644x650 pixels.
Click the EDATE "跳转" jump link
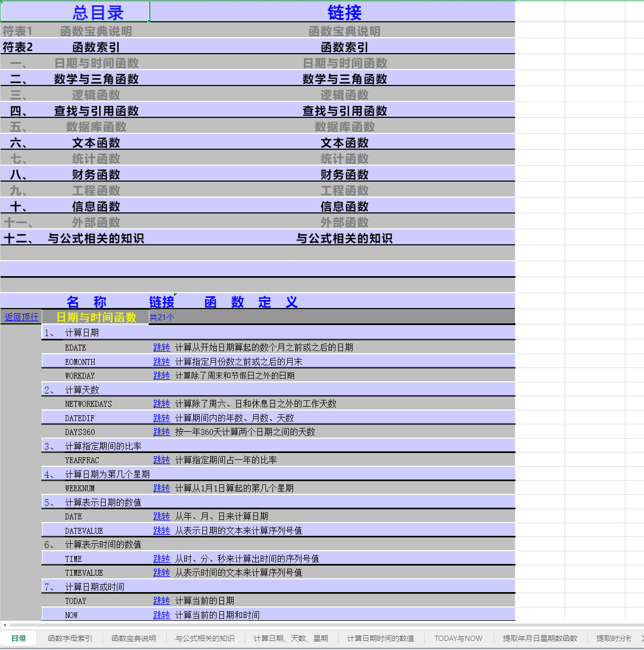pos(161,347)
